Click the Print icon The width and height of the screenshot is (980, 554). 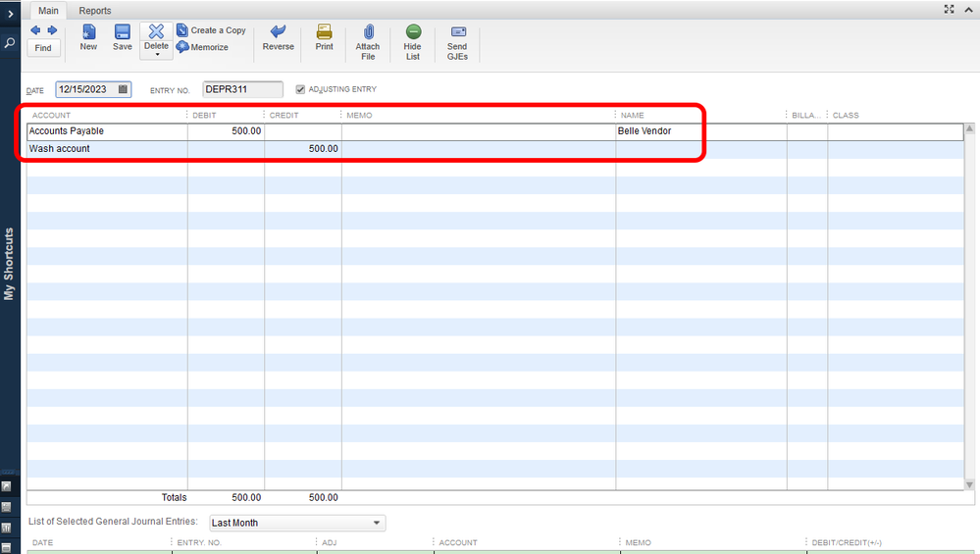point(324,32)
